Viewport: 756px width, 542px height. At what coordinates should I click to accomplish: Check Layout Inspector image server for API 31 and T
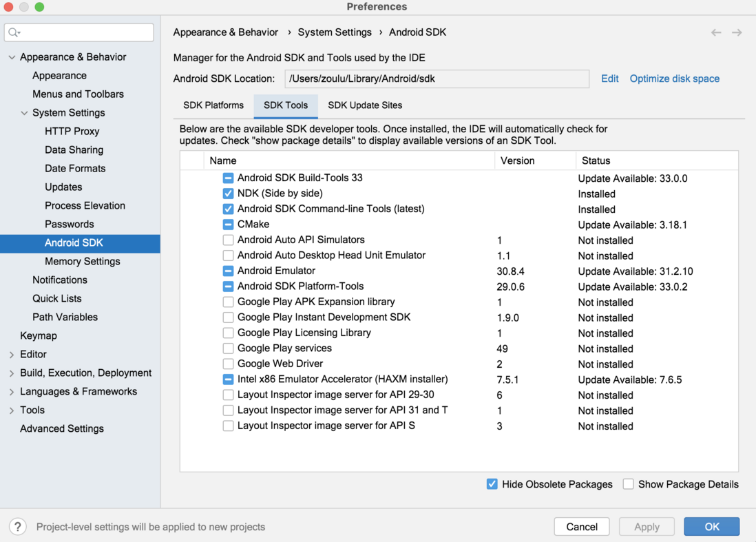(x=228, y=410)
